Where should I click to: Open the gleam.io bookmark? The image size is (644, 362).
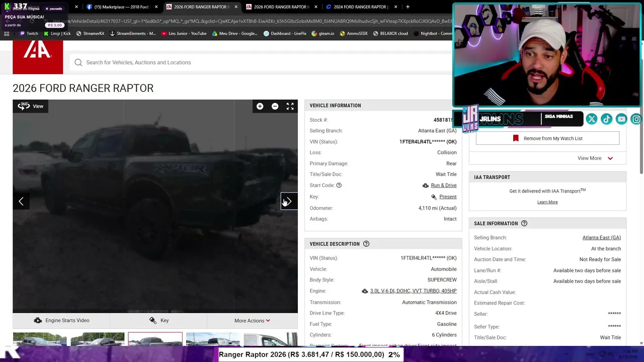[x=323, y=34]
